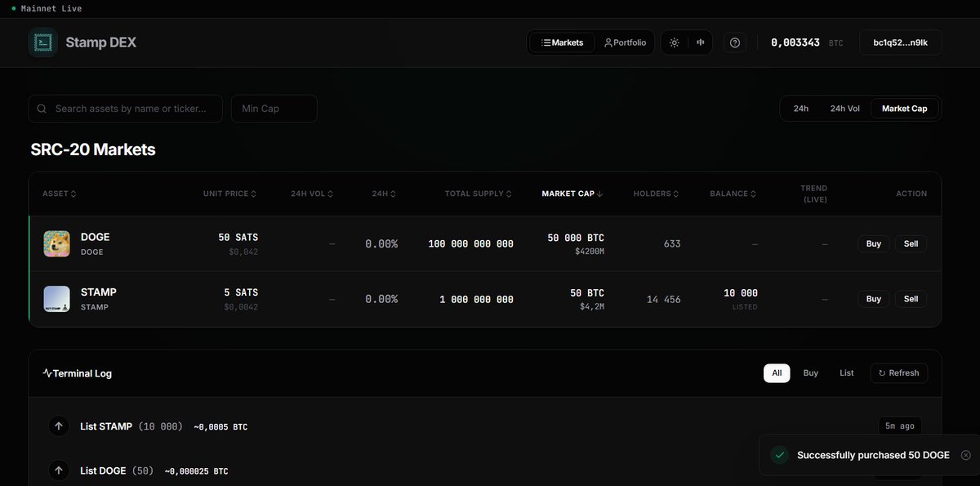Click total supply 1 000 000 000

click(477, 299)
